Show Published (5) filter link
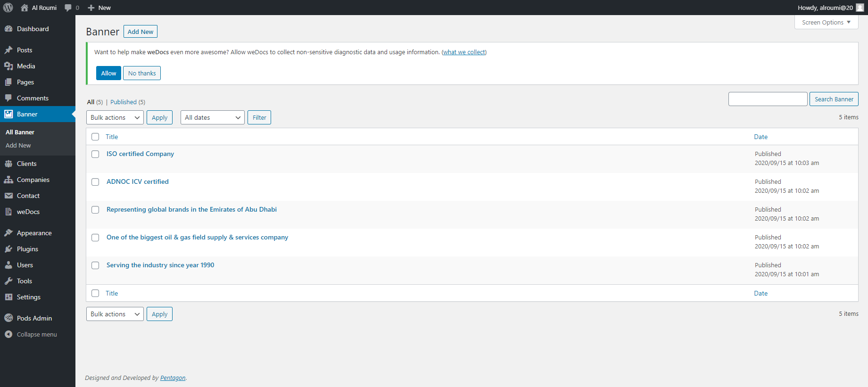This screenshot has height=387, width=868. click(x=128, y=102)
